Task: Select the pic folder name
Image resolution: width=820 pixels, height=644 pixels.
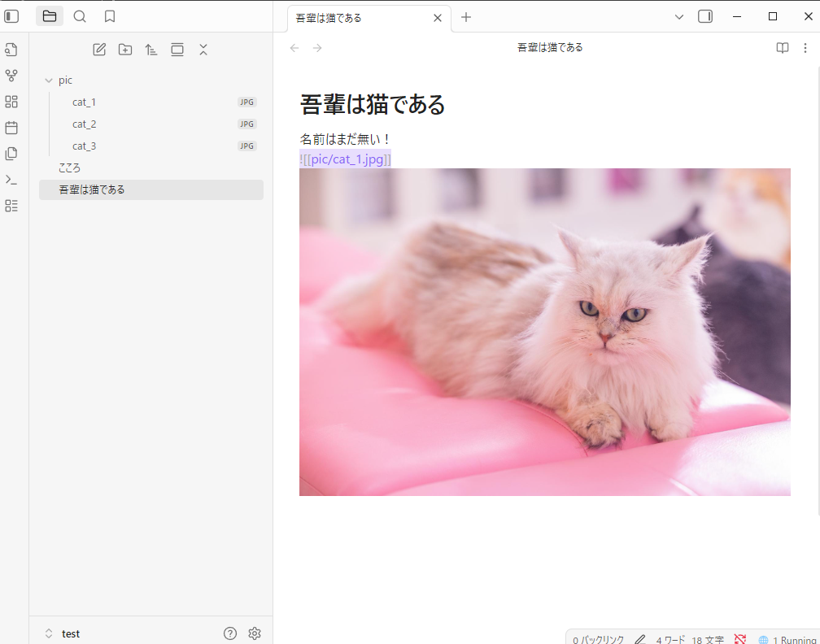Action: click(65, 80)
